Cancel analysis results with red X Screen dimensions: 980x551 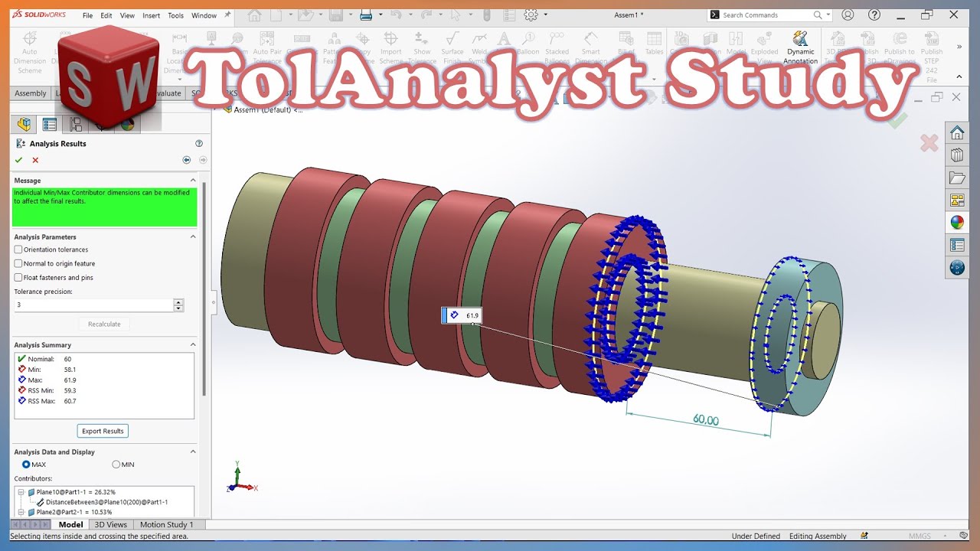(35, 160)
